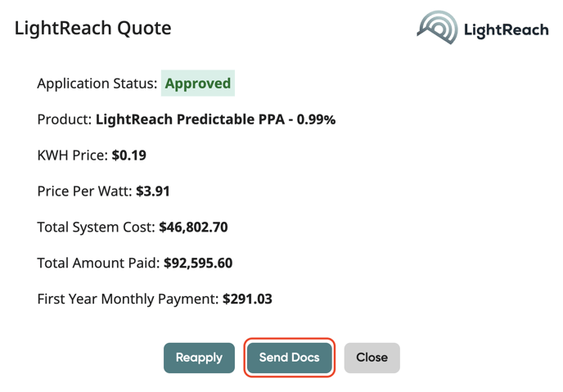Select the $92,595.60 total amount paid value
563x392 pixels.
point(198,263)
